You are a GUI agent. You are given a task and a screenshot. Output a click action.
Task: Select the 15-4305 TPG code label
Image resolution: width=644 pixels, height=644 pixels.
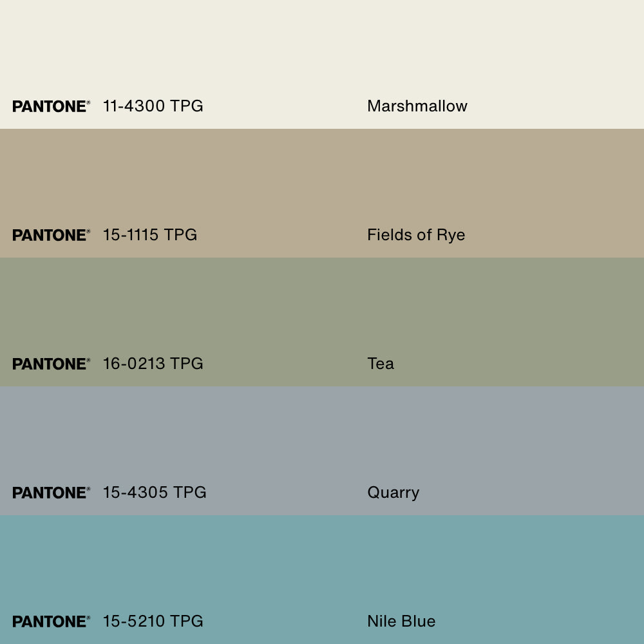[x=155, y=493]
